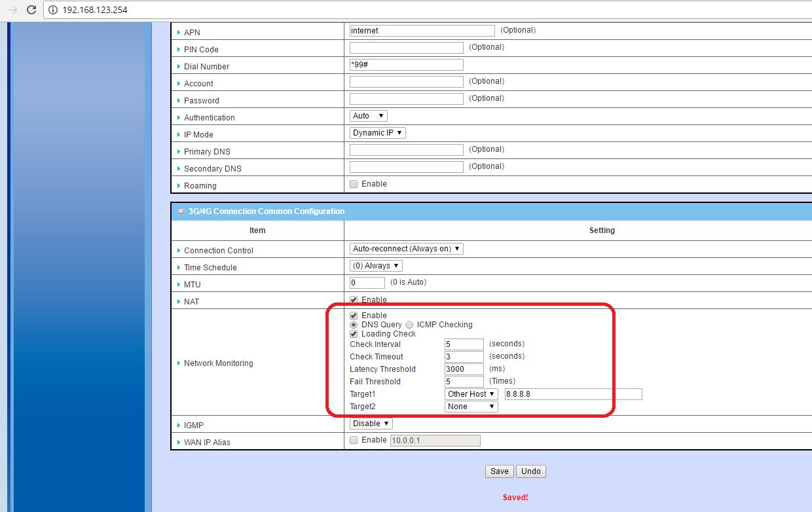Click the browser forward arrow icon
Screen dimensions: 812x512
tap(12, 10)
